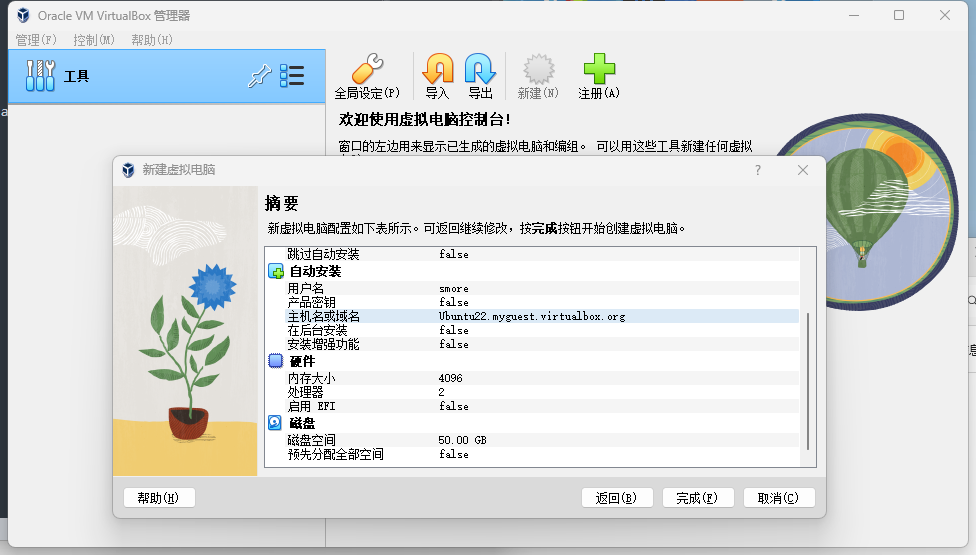The image size is (976, 555).
Task: Maximize the VirtualBox manager window
Action: click(899, 15)
